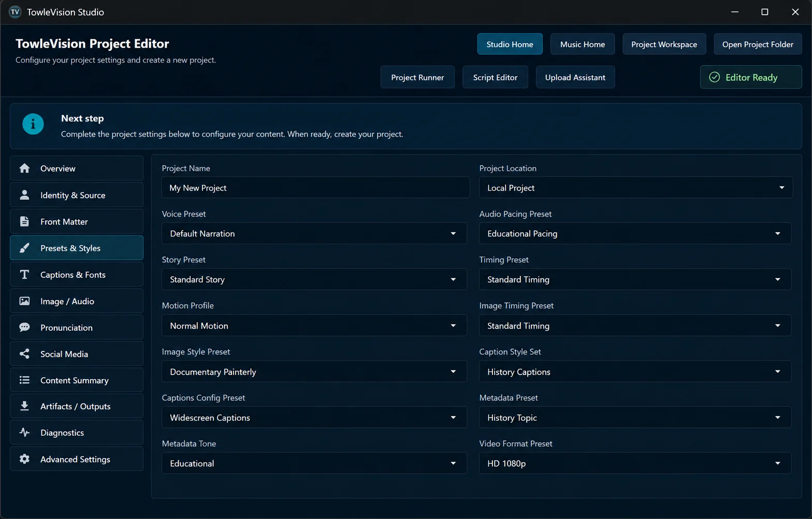Click the speech bubble Pronunciation icon
Viewport: 812px width, 519px height.
(x=24, y=327)
